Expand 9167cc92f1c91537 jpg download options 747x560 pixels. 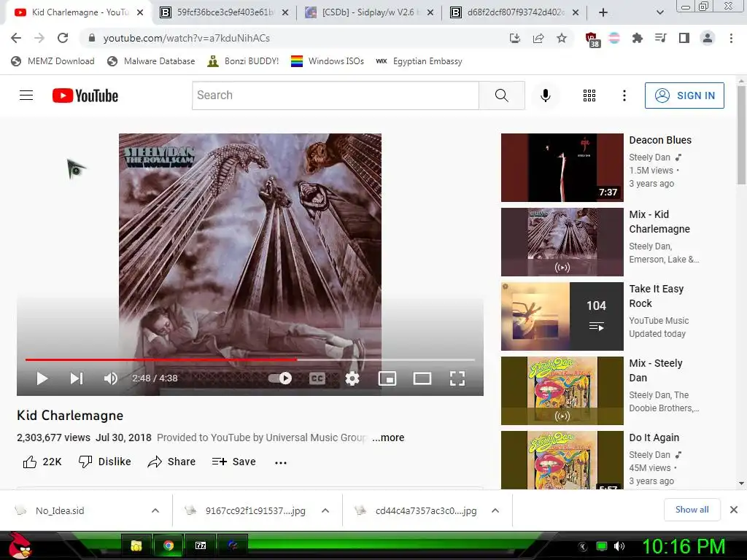[325, 510]
